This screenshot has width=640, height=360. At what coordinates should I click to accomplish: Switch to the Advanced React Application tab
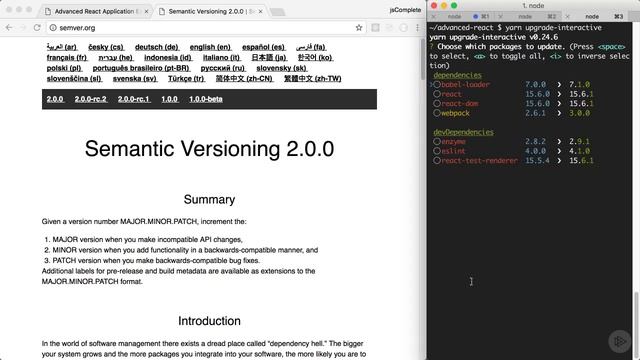tap(96, 11)
